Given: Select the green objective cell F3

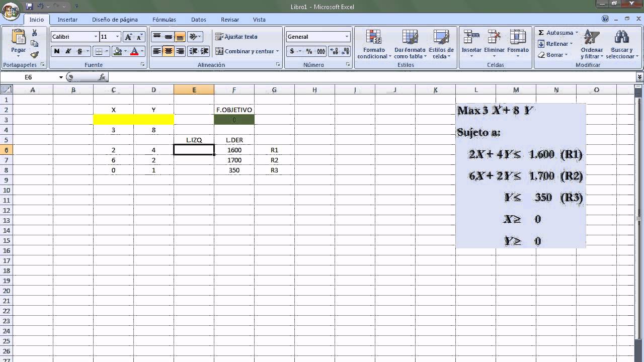Looking at the screenshot, I should pos(234,120).
